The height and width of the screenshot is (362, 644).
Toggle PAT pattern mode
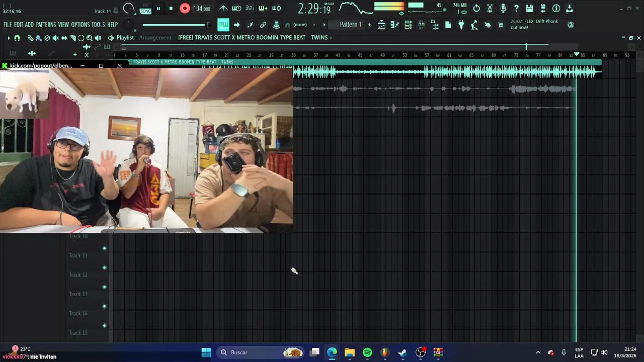(x=145, y=5)
